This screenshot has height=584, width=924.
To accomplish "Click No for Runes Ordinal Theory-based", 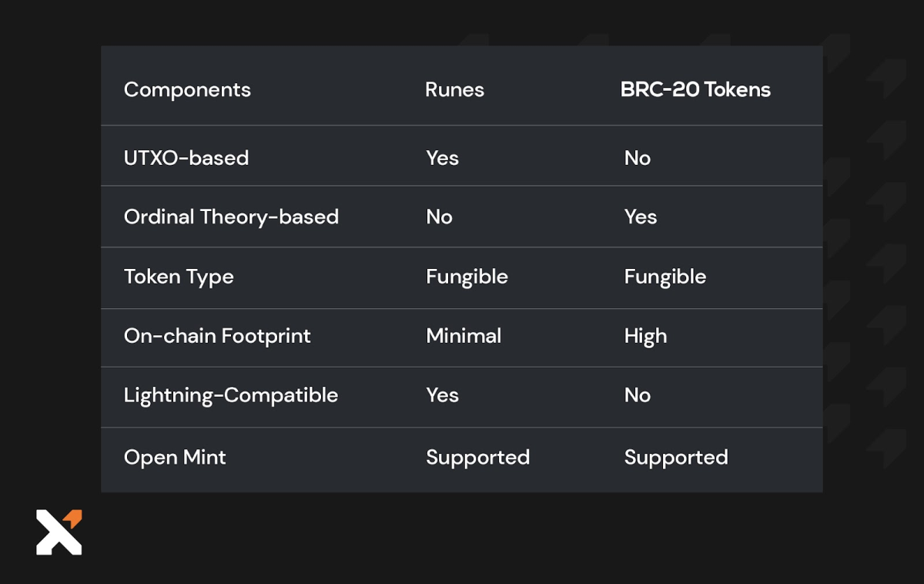I will [x=439, y=216].
